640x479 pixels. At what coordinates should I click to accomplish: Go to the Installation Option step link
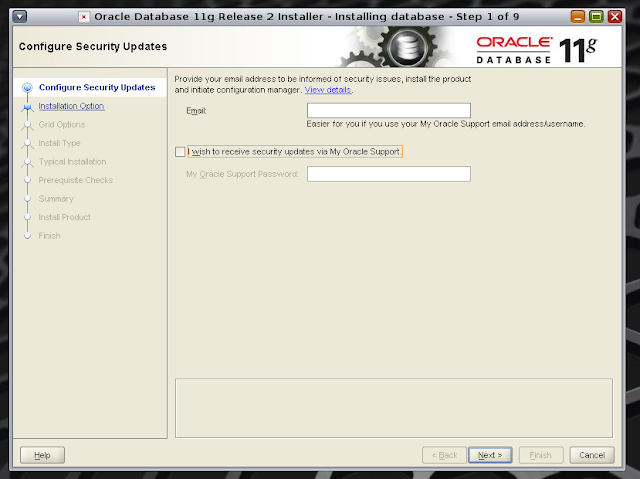pyautogui.click(x=71, y=106)
